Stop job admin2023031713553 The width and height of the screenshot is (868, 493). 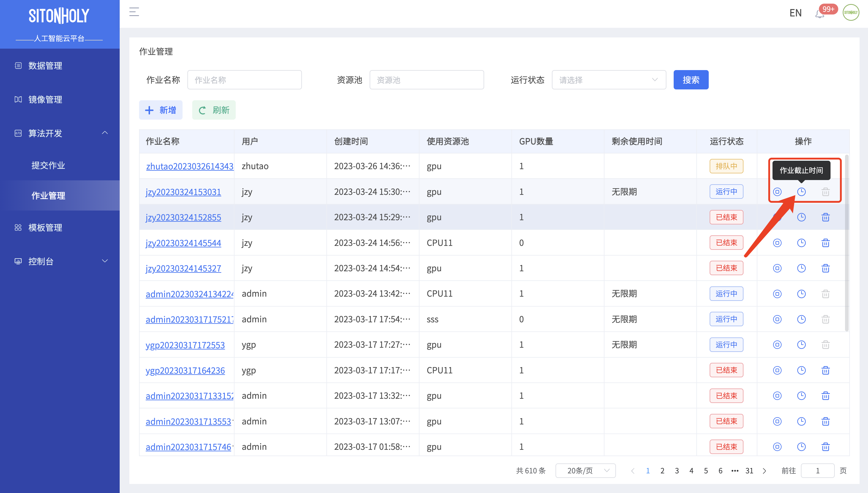click(x=777, y=421)
